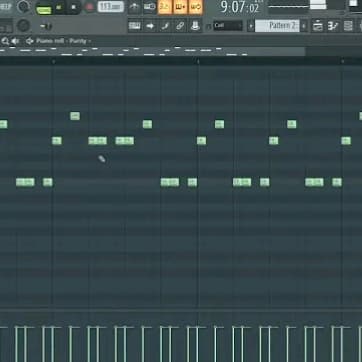Open the Piano roll view icon

(333, 26)
